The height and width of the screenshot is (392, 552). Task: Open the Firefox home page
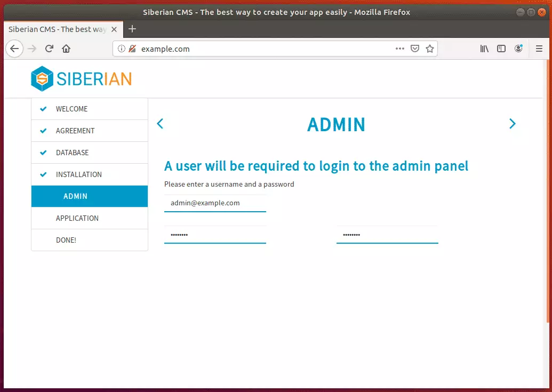click(x=66, y=49)
